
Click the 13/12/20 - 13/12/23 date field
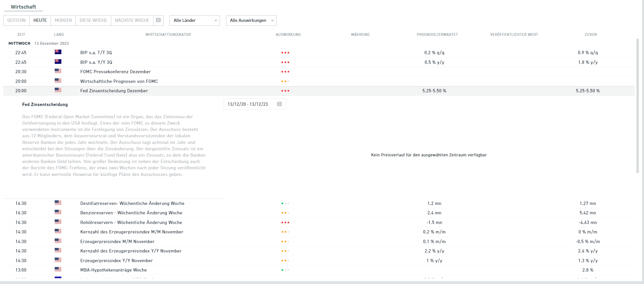coord(248,104)
